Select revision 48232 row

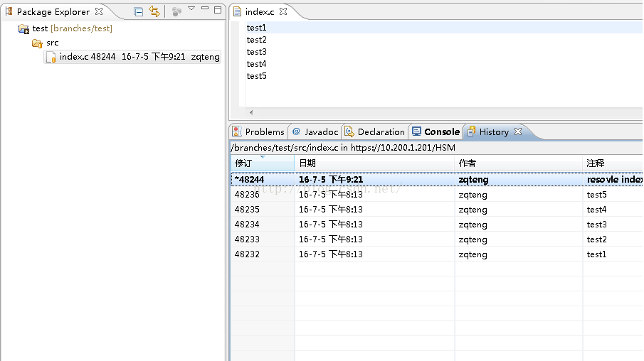437,254
